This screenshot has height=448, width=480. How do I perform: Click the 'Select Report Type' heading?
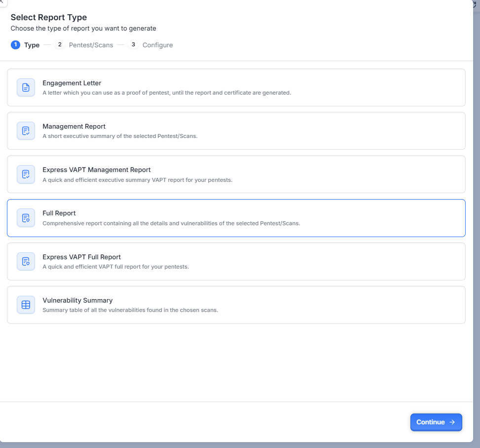click(x=49, y=17)
